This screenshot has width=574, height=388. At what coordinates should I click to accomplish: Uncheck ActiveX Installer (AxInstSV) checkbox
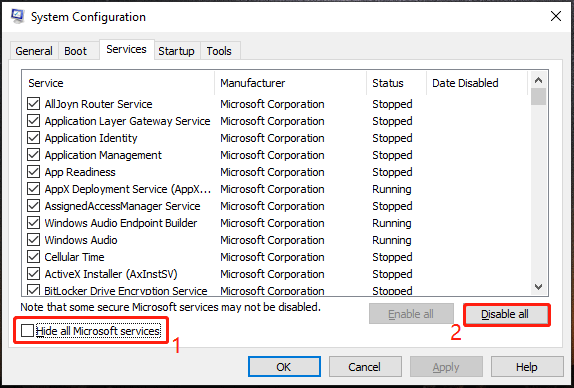33,274
